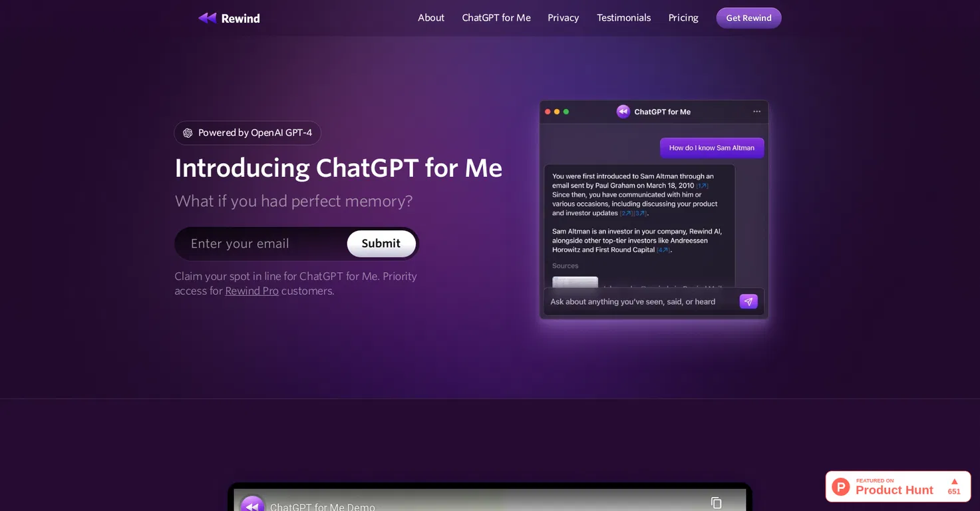Focus the Enter your email field

[x=261, y=244]
